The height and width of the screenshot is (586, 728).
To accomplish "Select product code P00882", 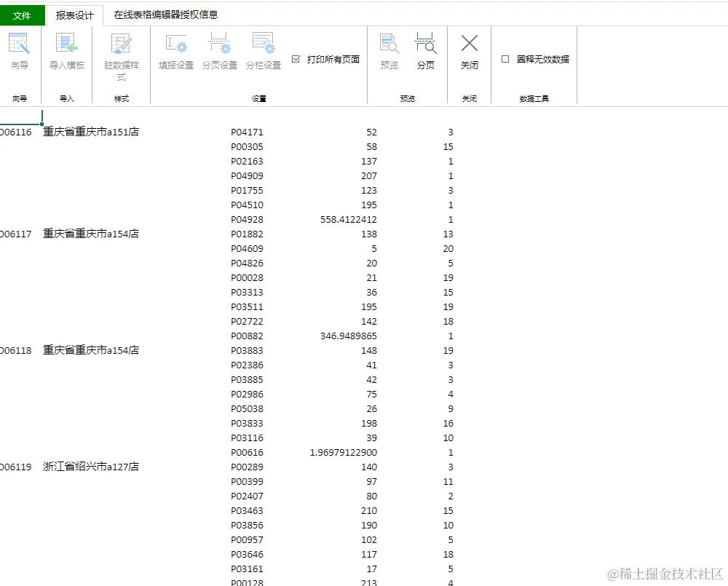I will 247,336.
